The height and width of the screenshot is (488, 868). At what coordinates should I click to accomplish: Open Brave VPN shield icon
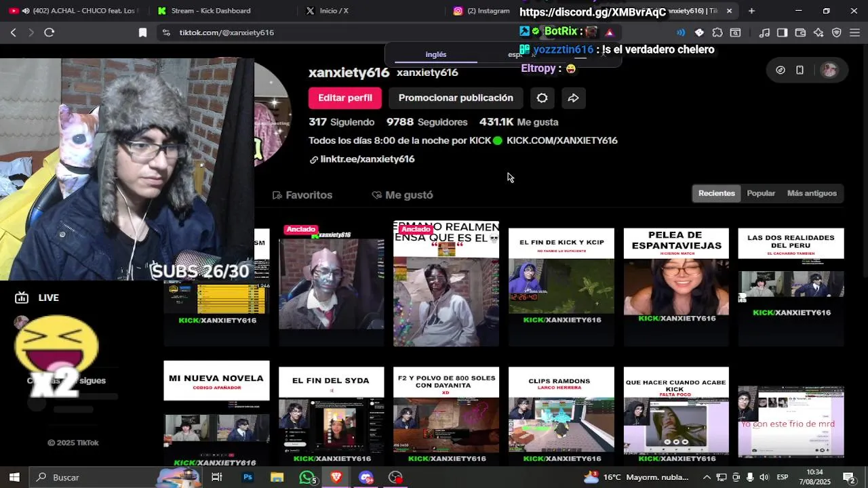837,33
